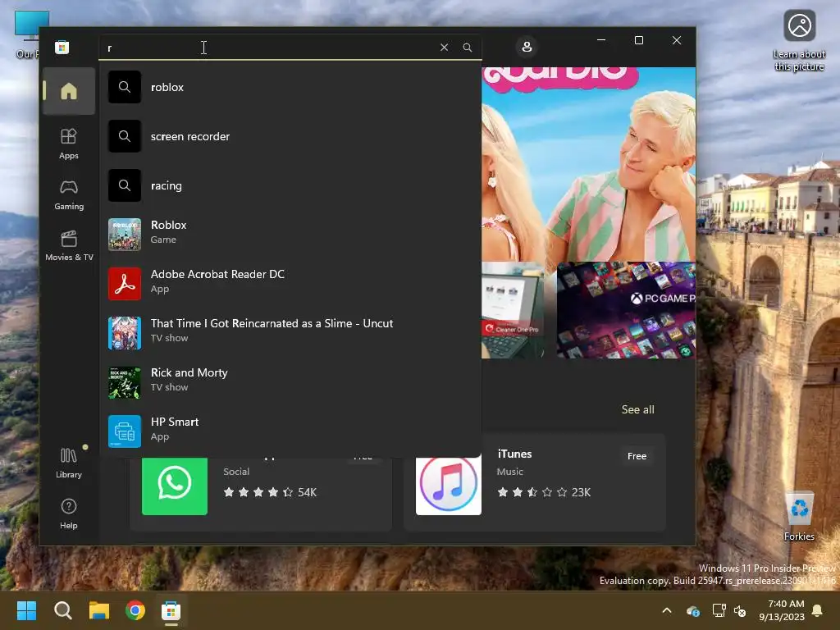
Task: Maximize the Microsoft Store window
Action: point(638,40)
